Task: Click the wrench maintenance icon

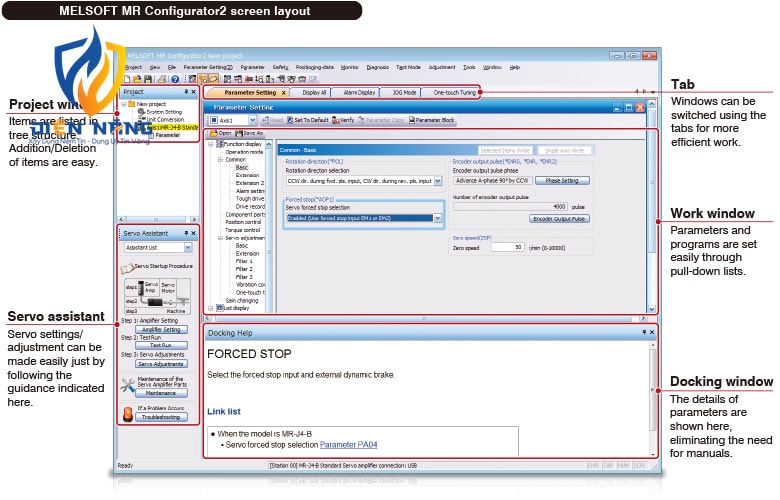Action: click(128, 385)
